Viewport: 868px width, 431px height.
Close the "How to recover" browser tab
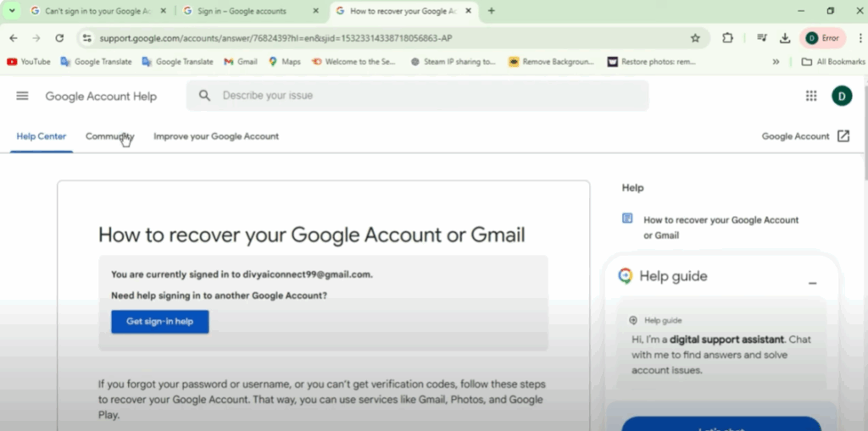(468, 11)
